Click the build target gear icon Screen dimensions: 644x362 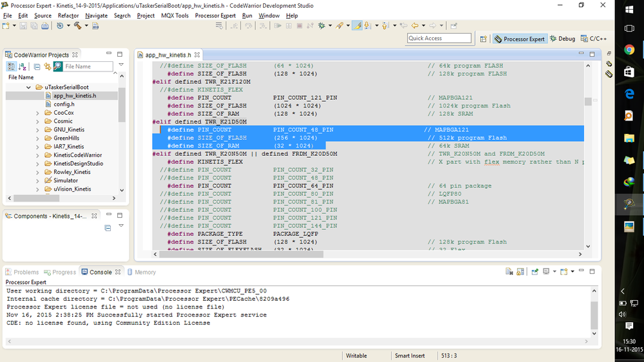60,26
